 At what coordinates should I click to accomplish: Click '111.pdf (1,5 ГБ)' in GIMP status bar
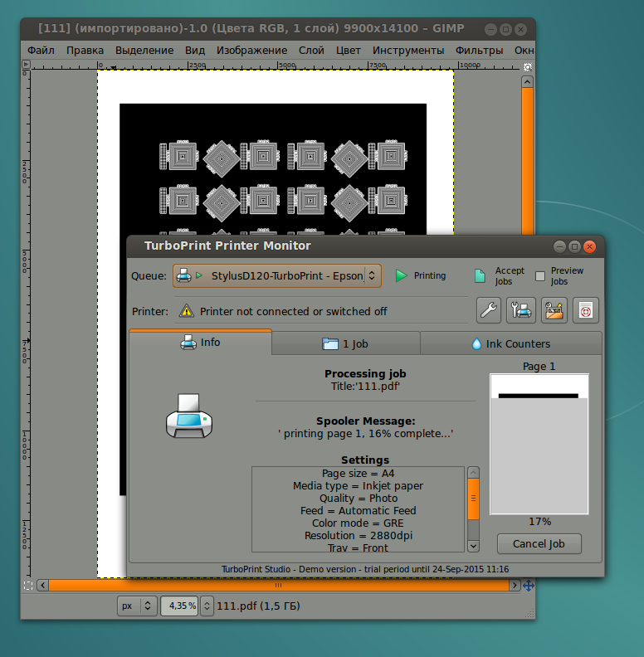[258, 606]
